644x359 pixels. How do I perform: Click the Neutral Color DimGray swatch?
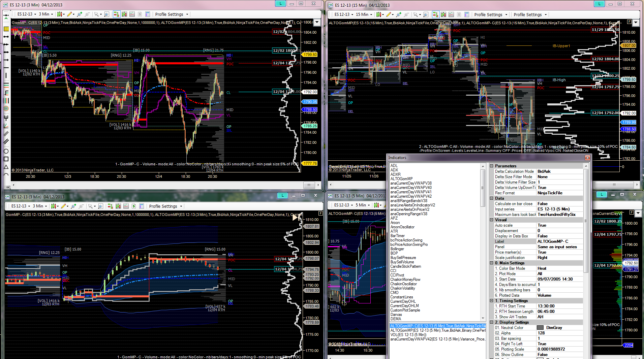click(540, 328)
